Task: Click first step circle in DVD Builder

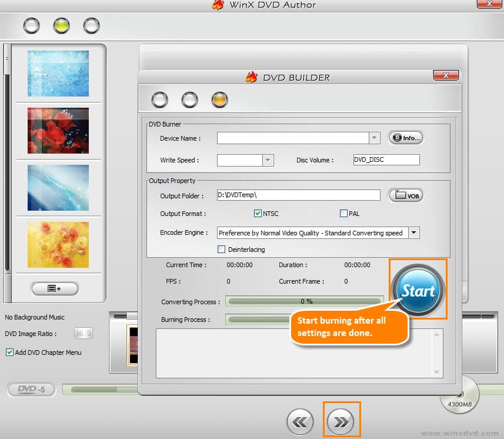Action: pos(160,99)
